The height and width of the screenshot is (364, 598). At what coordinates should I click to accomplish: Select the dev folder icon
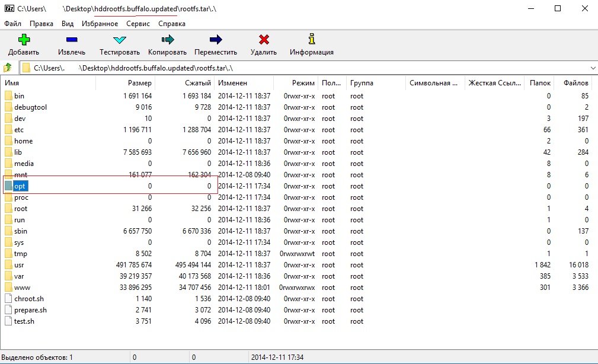8,119
